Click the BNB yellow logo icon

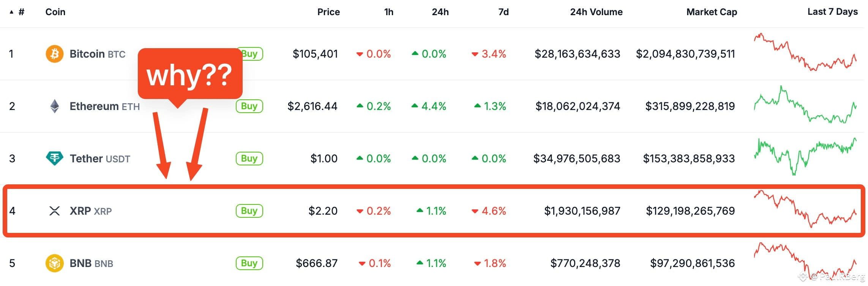tap(55, 263)
